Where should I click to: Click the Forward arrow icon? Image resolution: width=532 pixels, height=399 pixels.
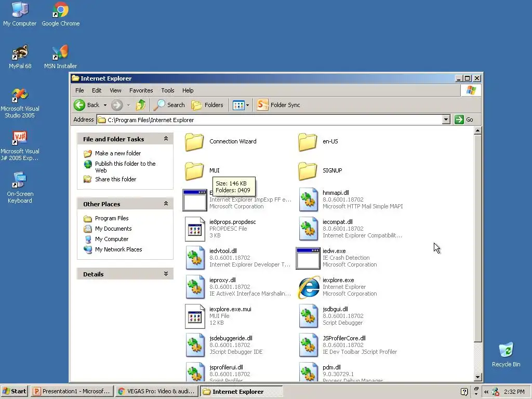(x=117, y=105)
